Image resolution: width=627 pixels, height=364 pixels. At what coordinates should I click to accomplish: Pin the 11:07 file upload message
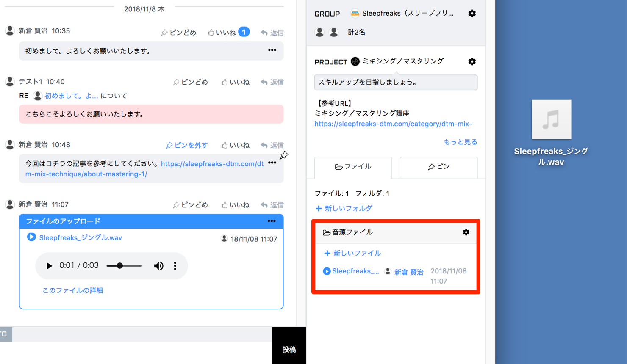(190, 205)
